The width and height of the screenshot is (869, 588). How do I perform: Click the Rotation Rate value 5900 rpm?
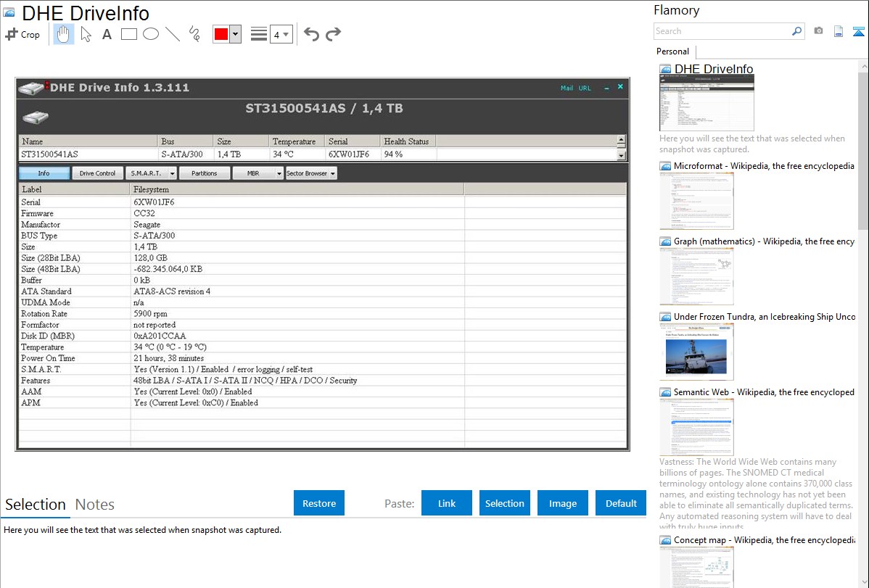point(150,314)
